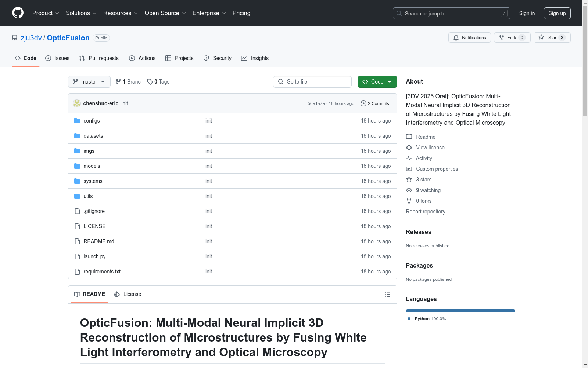Switch to the License tab in README panel
Image resolution: width=588 pixels, height=368 pixels.
[x=128, y=294]
